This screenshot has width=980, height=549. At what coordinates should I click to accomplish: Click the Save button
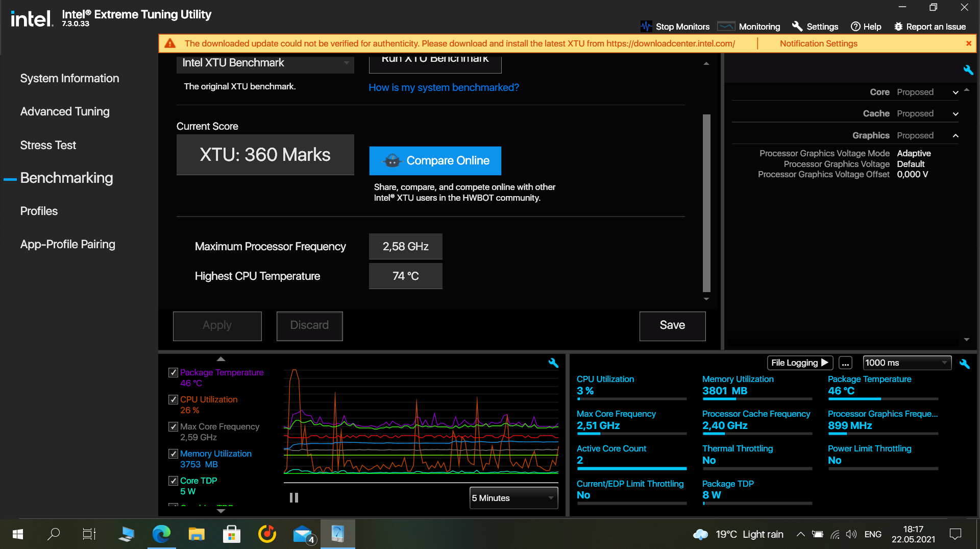(x=672, y=326)
